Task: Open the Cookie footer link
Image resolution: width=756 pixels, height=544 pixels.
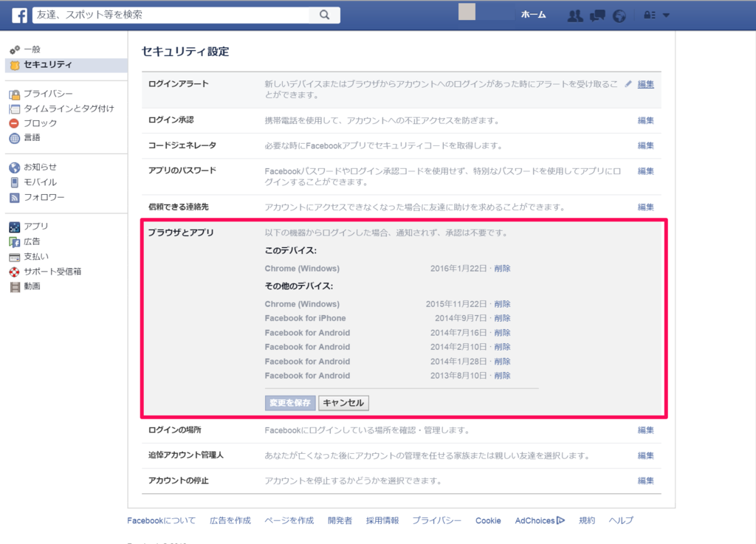Action: (x=488, y=520)
